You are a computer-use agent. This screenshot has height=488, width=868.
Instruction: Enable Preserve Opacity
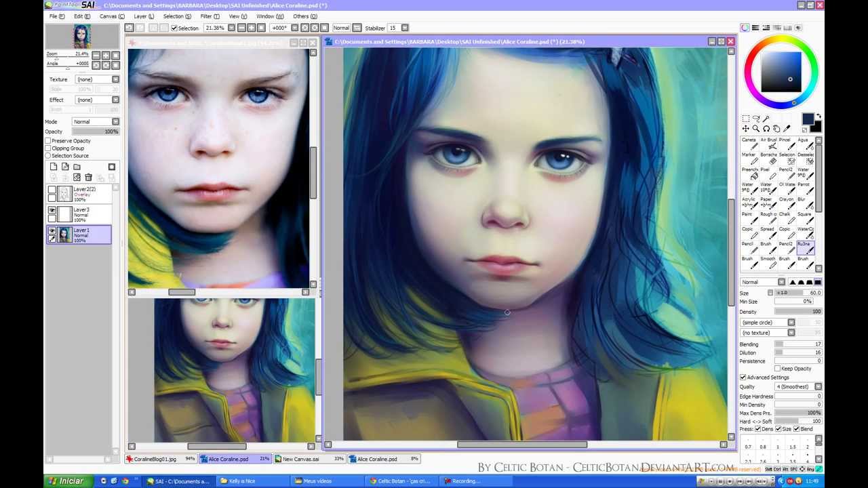click(48, 141)
